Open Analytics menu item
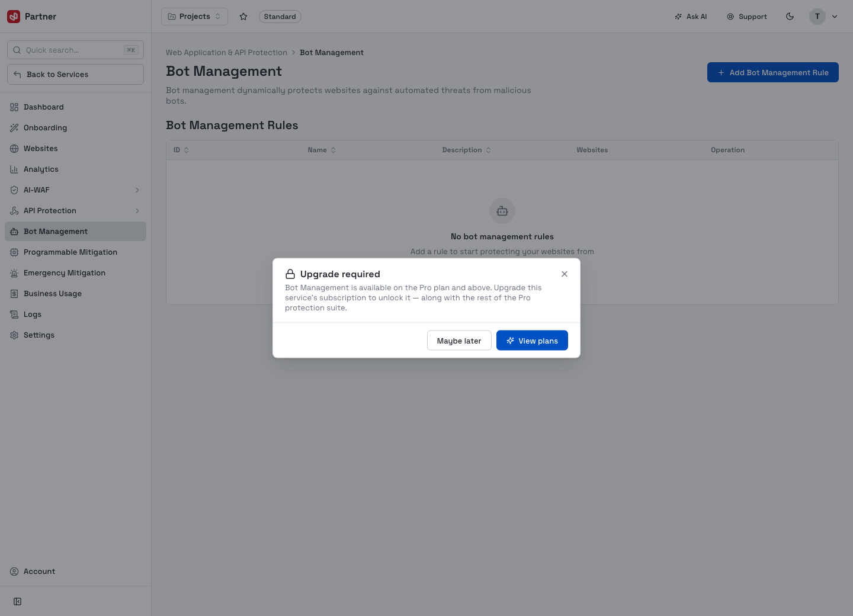This screenshot has width=853, height=616. [x=75, y=169]
